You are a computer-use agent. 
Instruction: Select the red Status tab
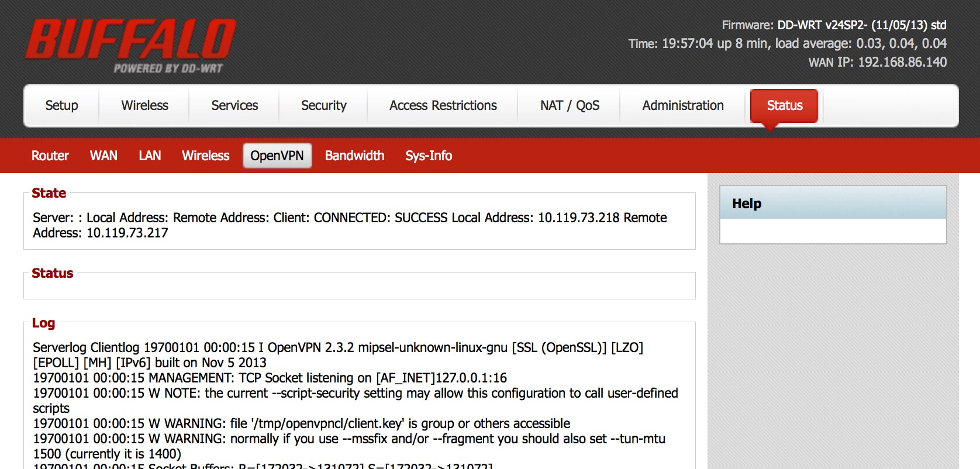(784, 106)
